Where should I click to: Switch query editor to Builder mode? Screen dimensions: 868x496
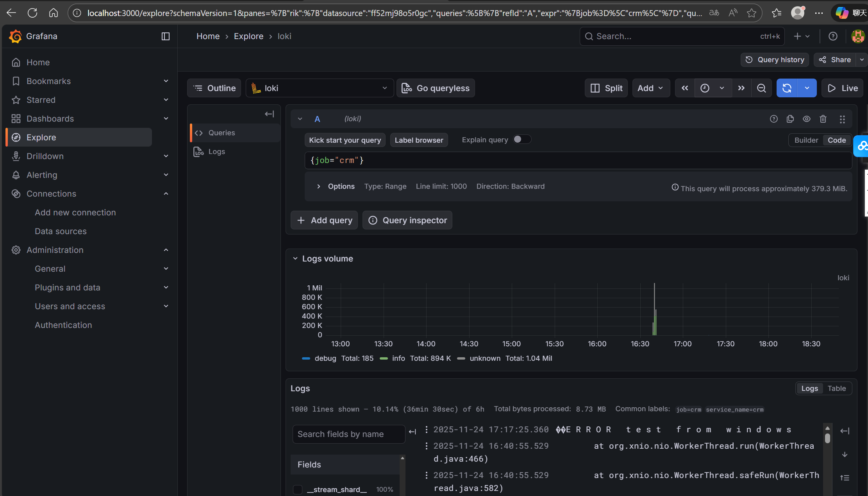805,140
